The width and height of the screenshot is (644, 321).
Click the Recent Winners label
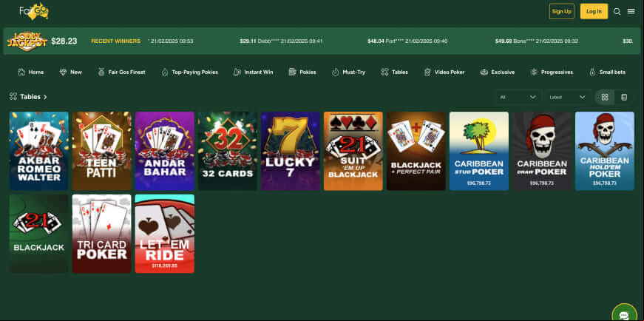(116, 41)
